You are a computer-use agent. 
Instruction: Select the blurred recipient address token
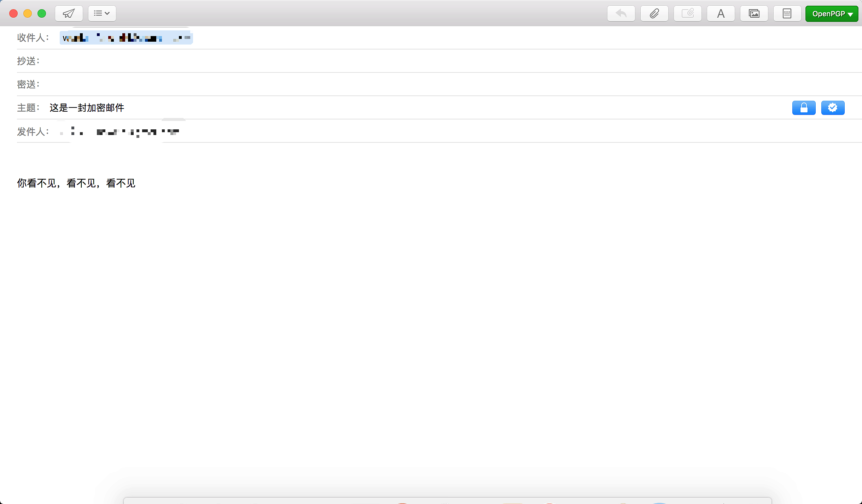coord(126,38)
